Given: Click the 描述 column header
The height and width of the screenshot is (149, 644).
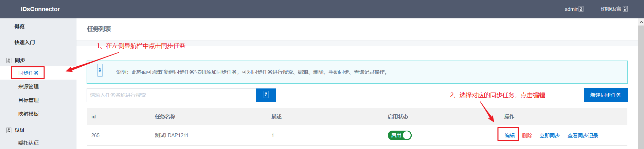Looking at the screenshot, I should [276, 117].
